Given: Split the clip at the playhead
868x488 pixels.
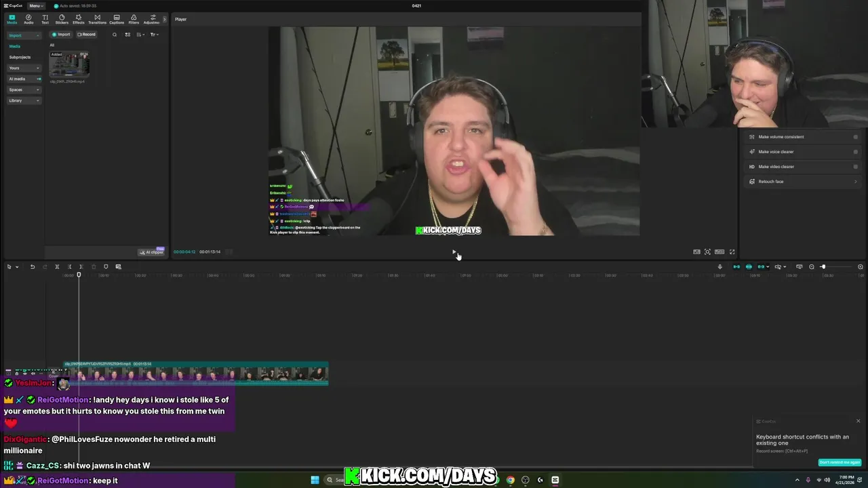Looking at the screenshot, I should [57, 267].
